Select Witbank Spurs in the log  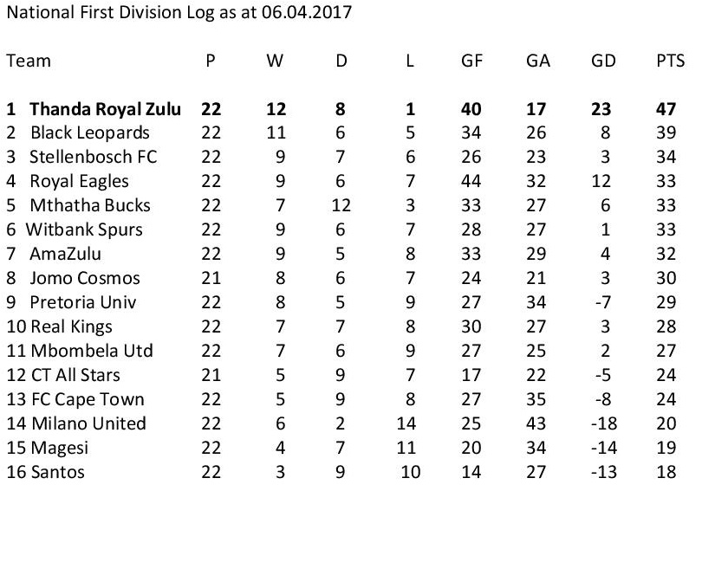(x=84, y=230)
